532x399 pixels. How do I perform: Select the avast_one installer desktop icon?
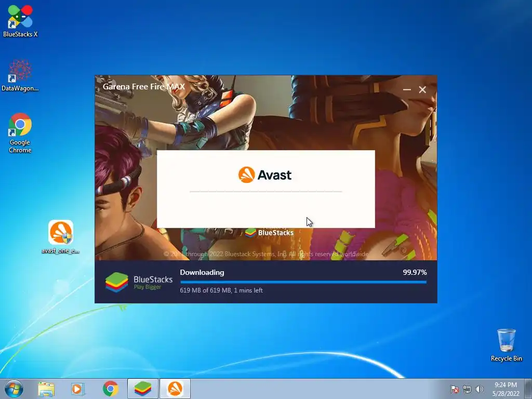pos(60,237)
